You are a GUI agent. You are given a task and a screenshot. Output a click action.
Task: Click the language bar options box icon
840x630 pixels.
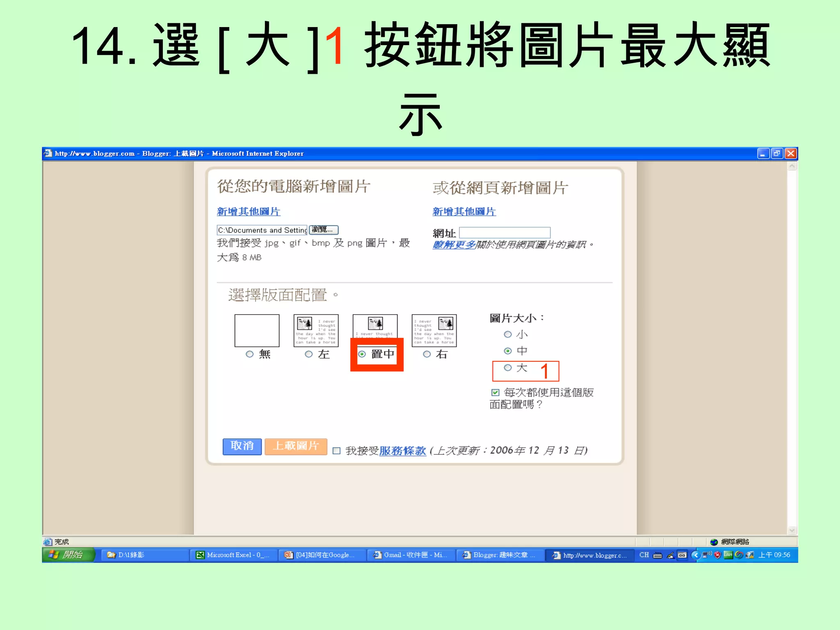tap(682, 555)
